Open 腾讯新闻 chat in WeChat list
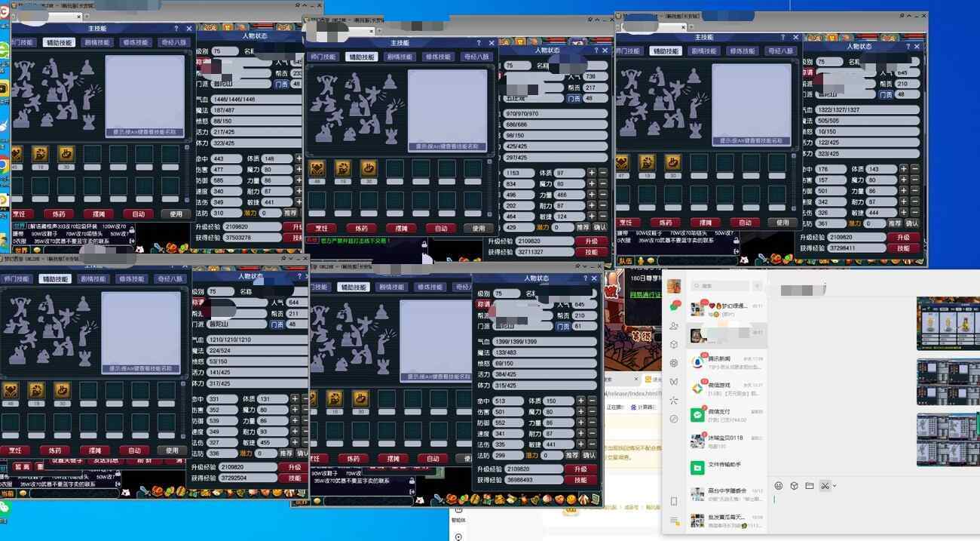The width and height of the screenshot is (980, 541). coord(726,363)
